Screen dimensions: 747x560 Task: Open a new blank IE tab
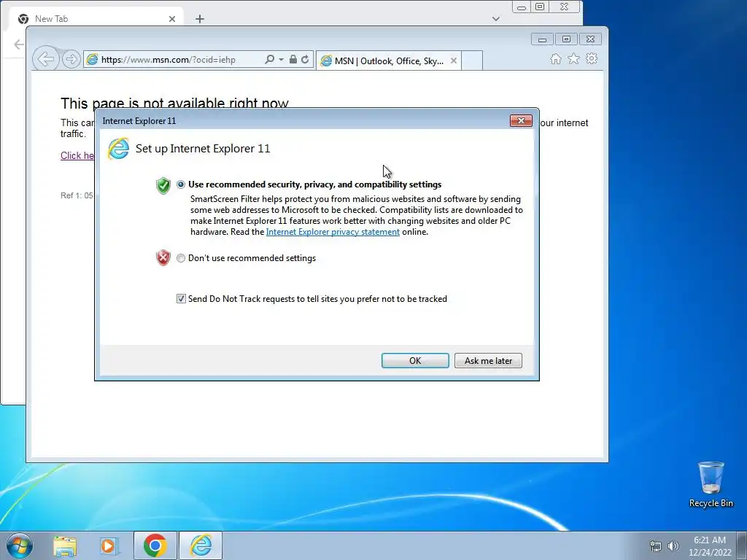click(472, 61)
